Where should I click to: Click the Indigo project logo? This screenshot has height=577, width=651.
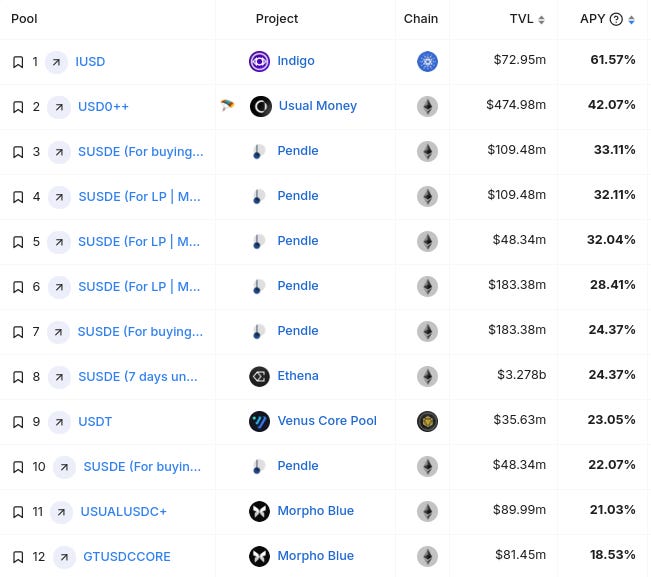[x=259, y=61]
